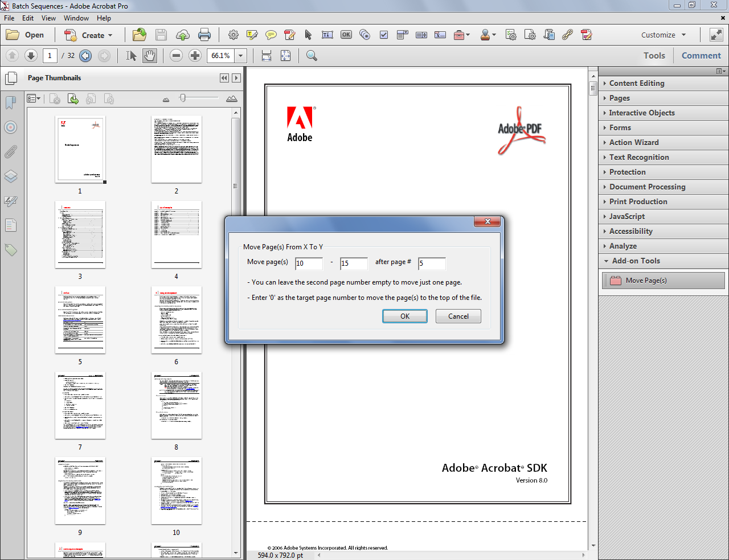The image size is (729, 560).
Task: Select the thumbnail for page 5
Action: click(80, 320)
